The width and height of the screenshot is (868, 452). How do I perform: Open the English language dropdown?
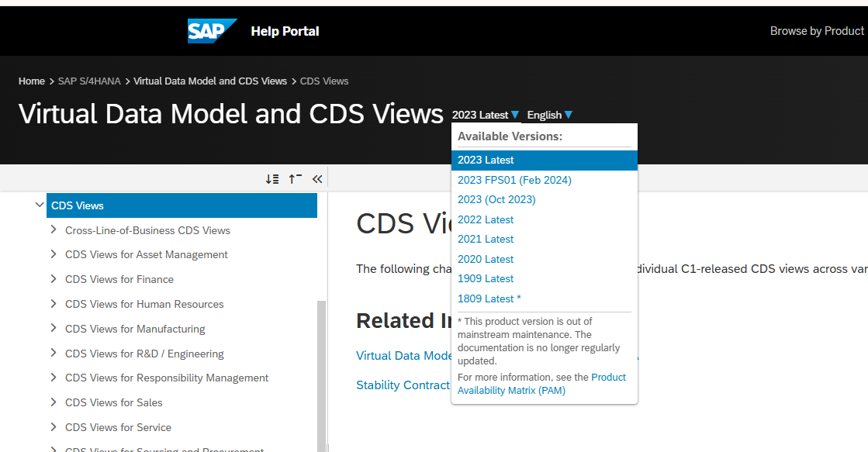pyautogui.click(x=550, y=115)
